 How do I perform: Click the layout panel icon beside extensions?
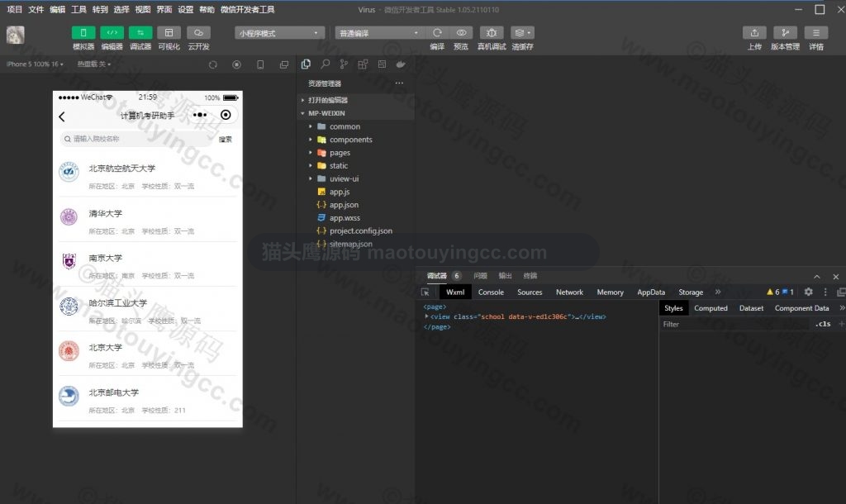[382, 64]
